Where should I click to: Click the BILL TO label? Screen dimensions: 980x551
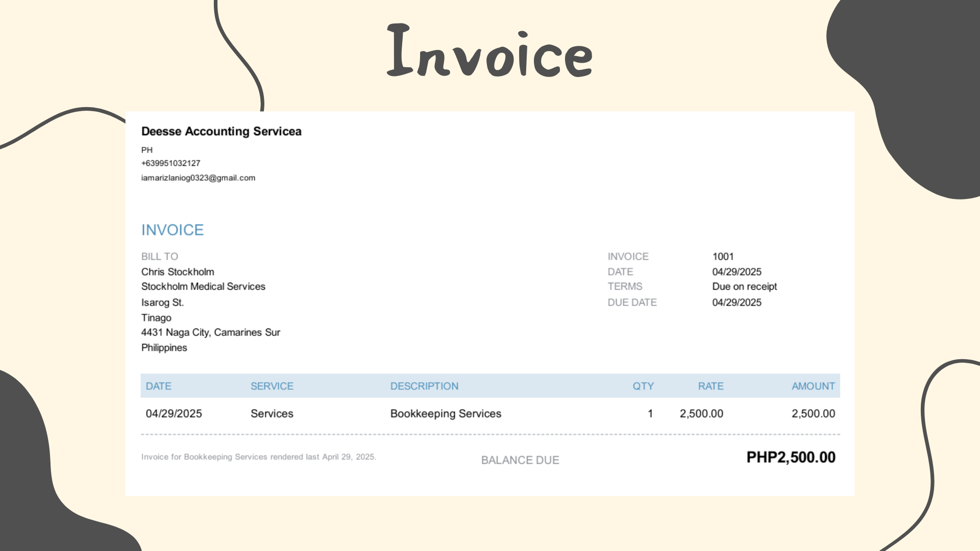click(x=159, y=257)
